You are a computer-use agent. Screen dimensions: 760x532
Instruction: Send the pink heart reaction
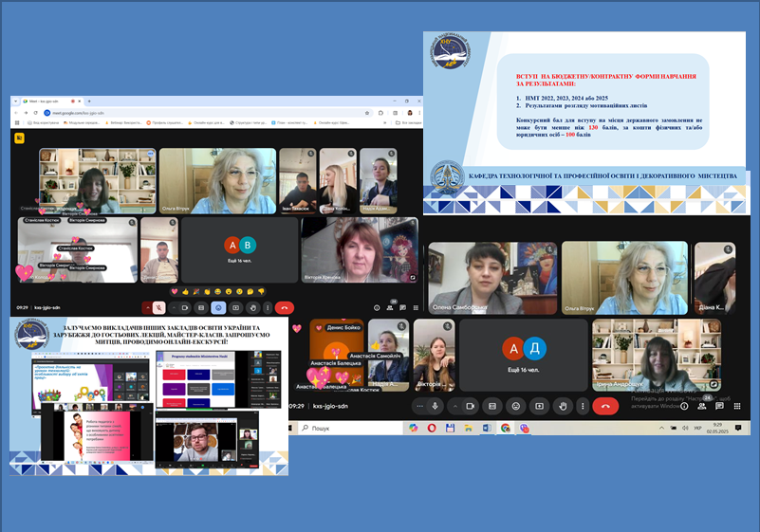[x=175, y=292]
